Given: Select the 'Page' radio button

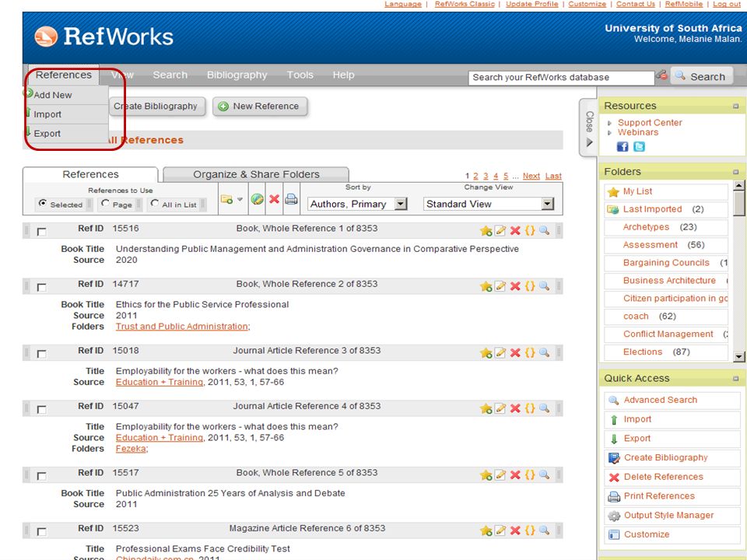Looking at the screenshot, I should pyautogui.click(x=105, y=203).
